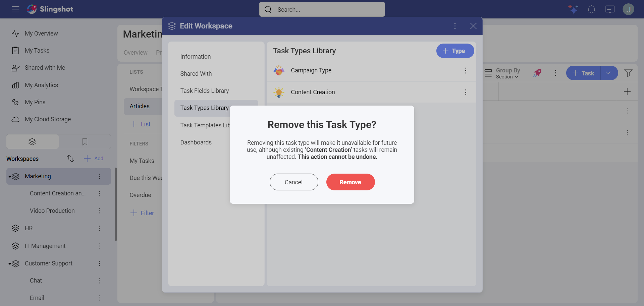Create a new Task

[583, 73]
